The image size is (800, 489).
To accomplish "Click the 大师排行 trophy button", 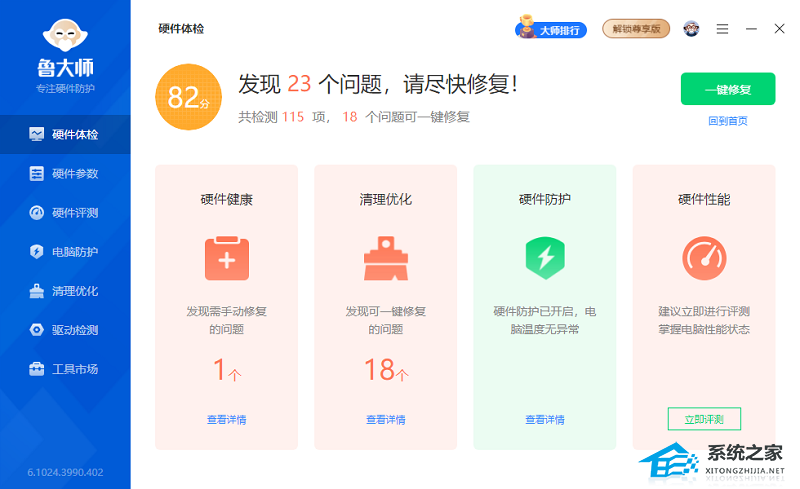I will [551, 29].
